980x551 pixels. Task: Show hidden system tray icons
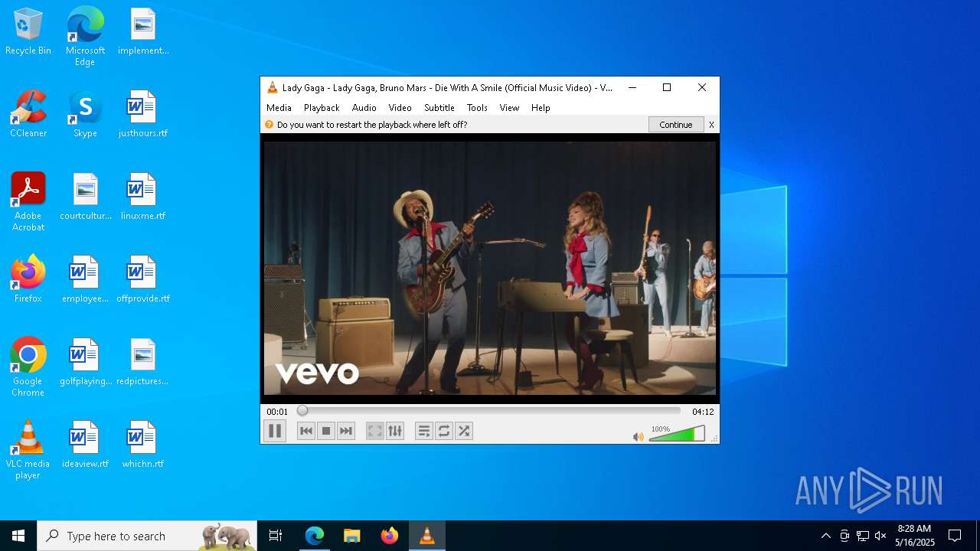pyautogui.click(x=825, y=536)
